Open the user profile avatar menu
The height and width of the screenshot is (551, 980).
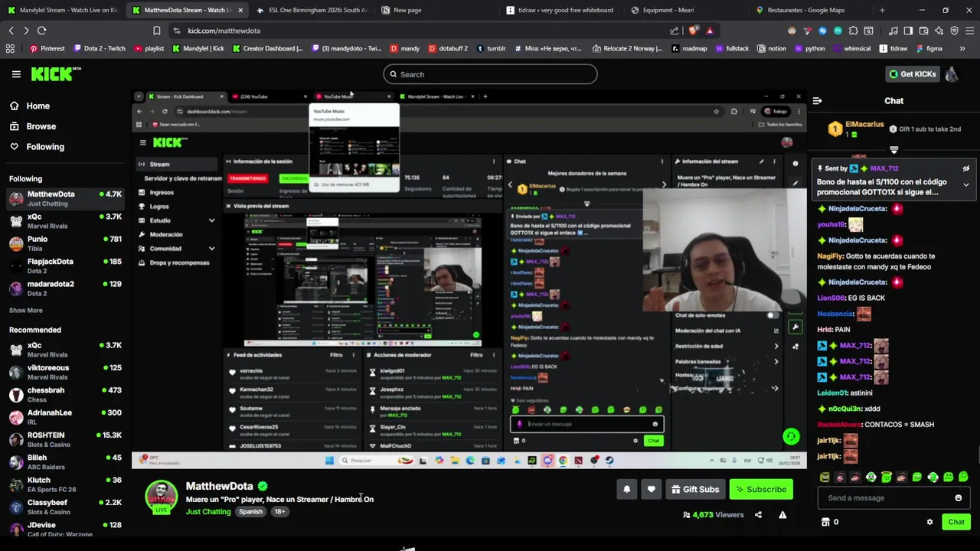952,74
